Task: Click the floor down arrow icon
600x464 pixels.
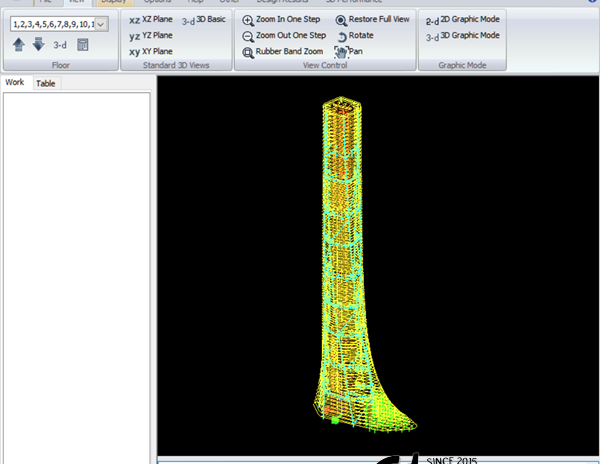Action: (x=38, y=44)
